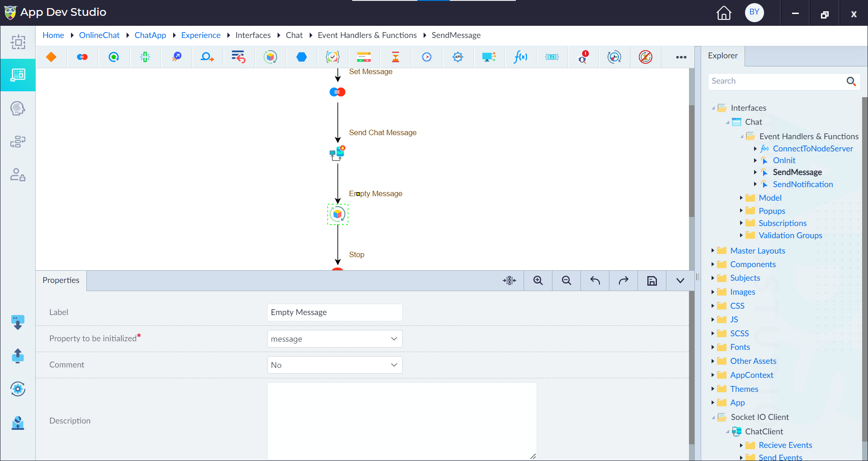Select the bug with red alert icon
Screen dimensions: 868x461
(x=583, y=57)
